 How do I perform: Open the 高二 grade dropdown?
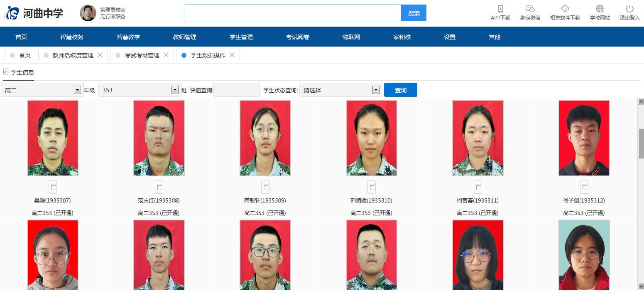pos(42,90)
